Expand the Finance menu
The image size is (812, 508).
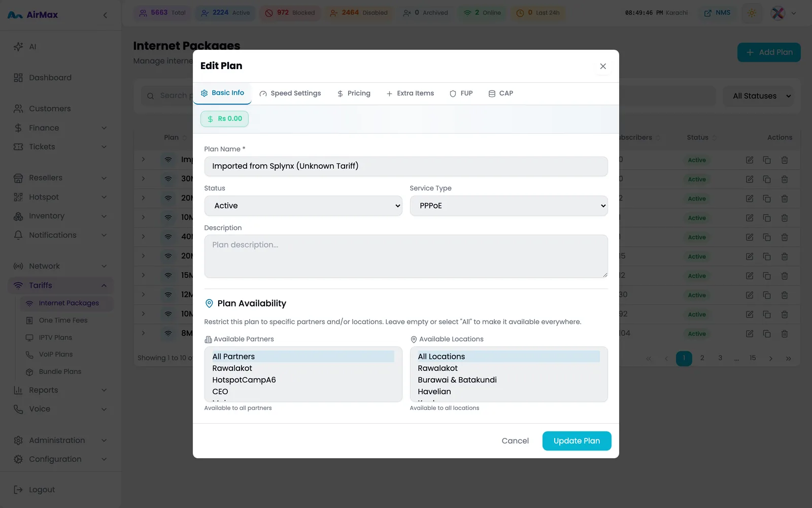[x=61, y=128]
